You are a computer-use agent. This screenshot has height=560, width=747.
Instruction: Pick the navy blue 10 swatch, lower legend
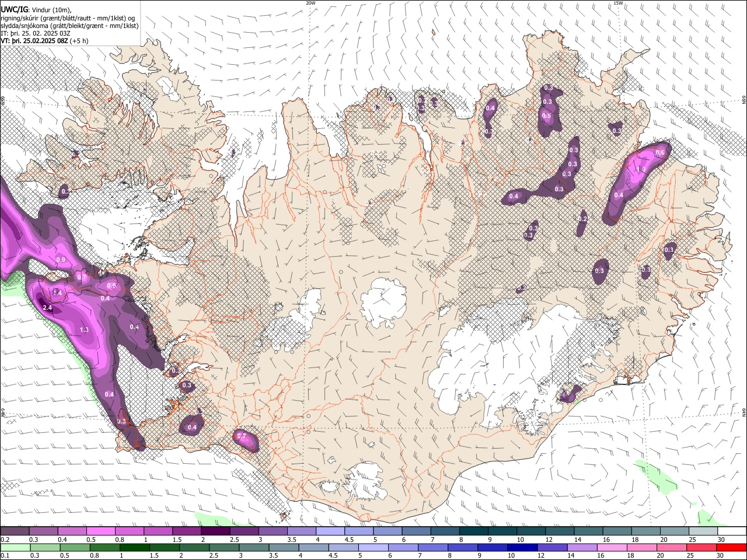521,547
